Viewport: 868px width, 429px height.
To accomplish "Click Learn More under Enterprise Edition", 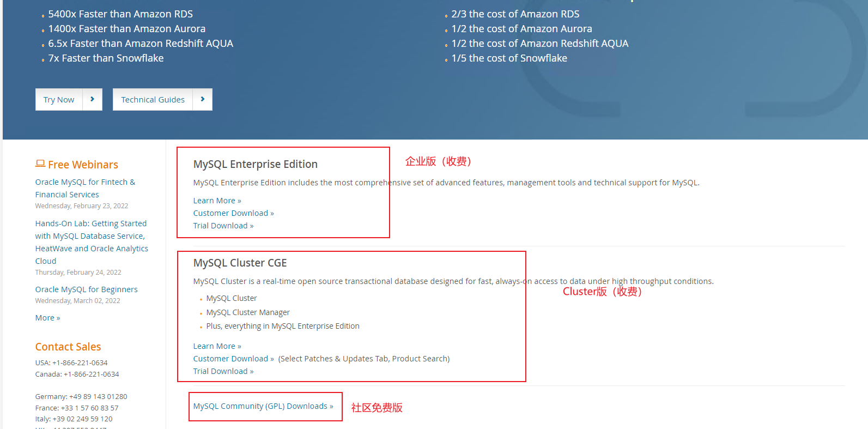I will click(x=217, y=201).
